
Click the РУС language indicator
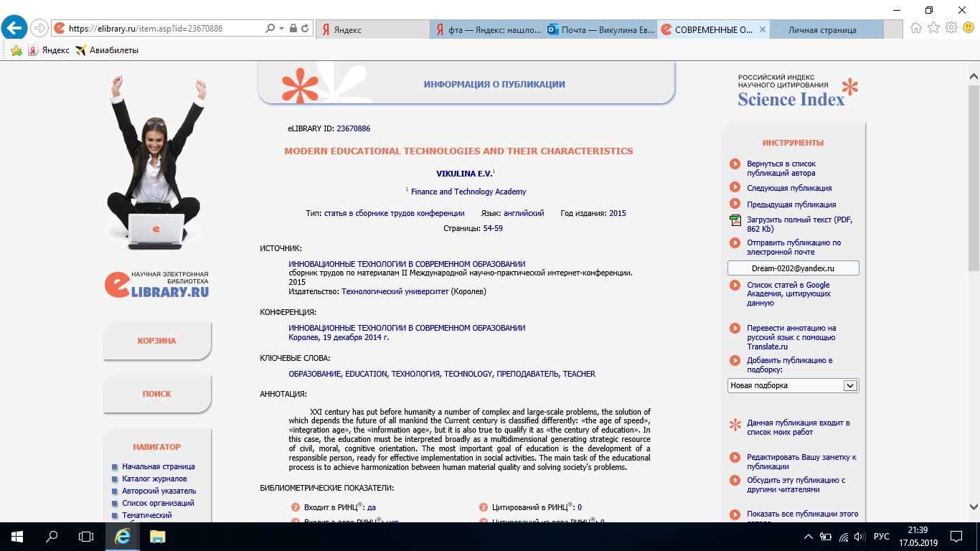pos(882,536)
